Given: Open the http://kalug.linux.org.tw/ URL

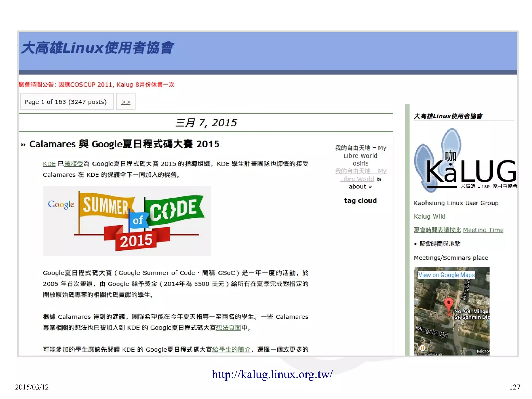Looking at the screenshot, I should pos(272,374).
